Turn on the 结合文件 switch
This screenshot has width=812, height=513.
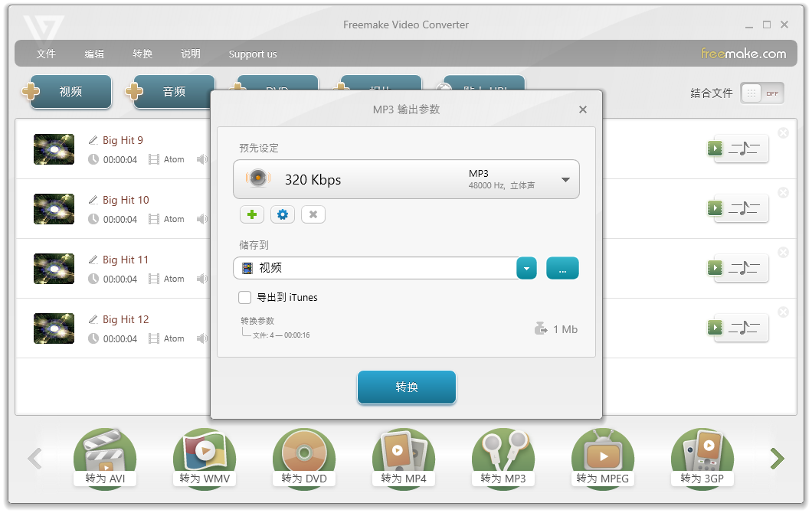tap(761, 93)
